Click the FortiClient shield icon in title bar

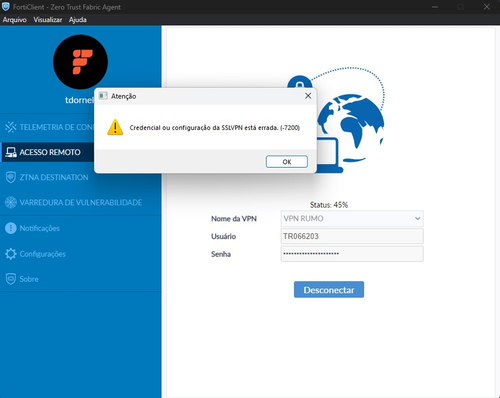(6, 7)
